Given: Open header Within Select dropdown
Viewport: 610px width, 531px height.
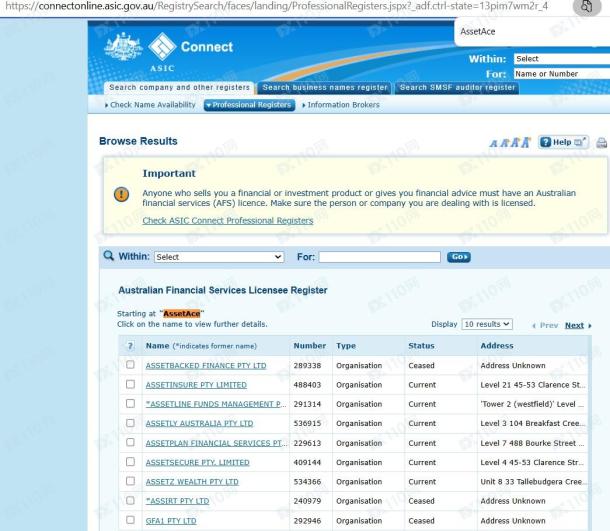Looking at the screenshot, I should (562, 59).
